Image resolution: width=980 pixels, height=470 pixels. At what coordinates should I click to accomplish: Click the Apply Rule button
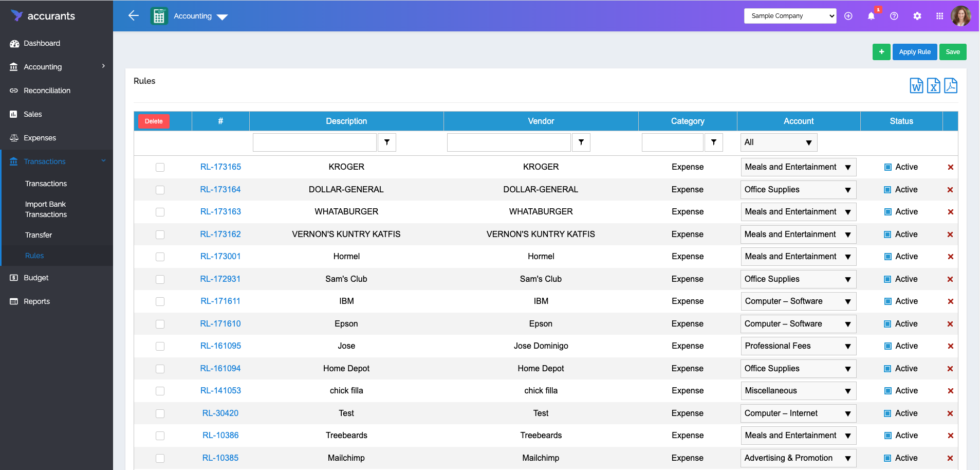[x=914, y=51]
